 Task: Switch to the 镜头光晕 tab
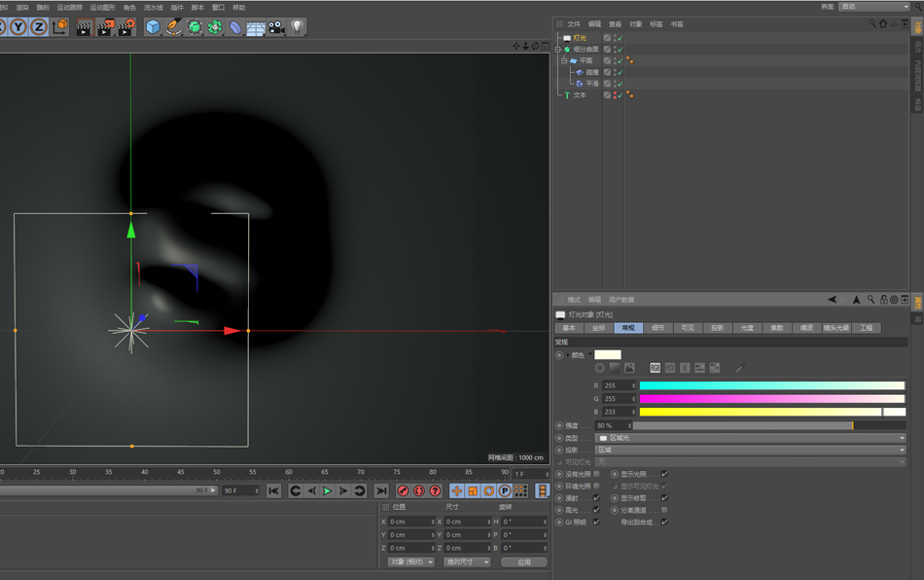click(836, 328)
